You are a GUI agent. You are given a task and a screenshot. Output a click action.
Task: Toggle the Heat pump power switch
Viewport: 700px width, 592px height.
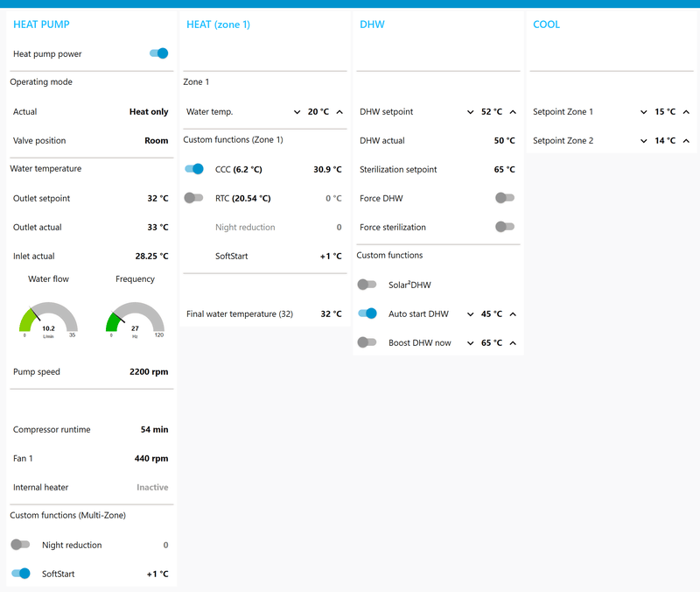[x=158, y=53]
